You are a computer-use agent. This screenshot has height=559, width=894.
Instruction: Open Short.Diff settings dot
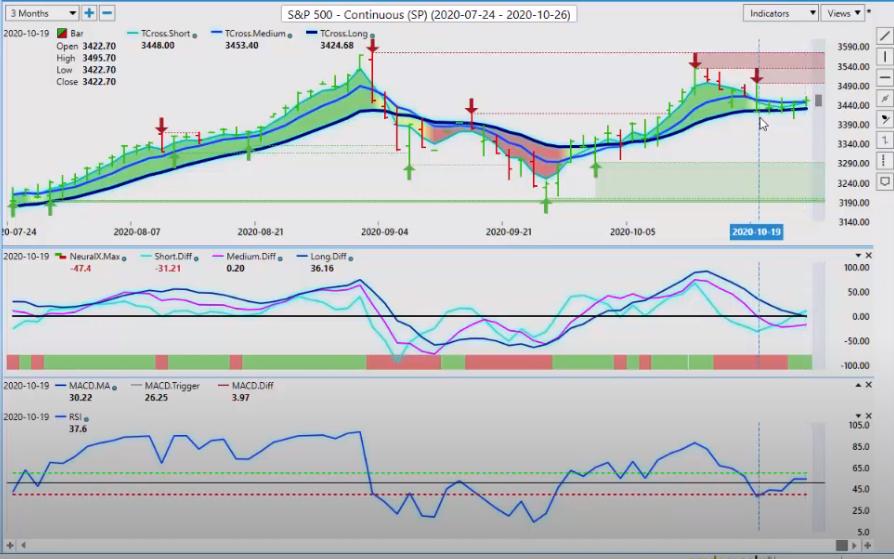[197, 258]
